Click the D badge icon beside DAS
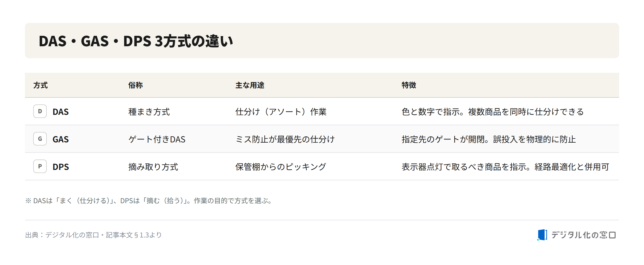This screenshot has width=644, height=265. click(x=40, y=111)
